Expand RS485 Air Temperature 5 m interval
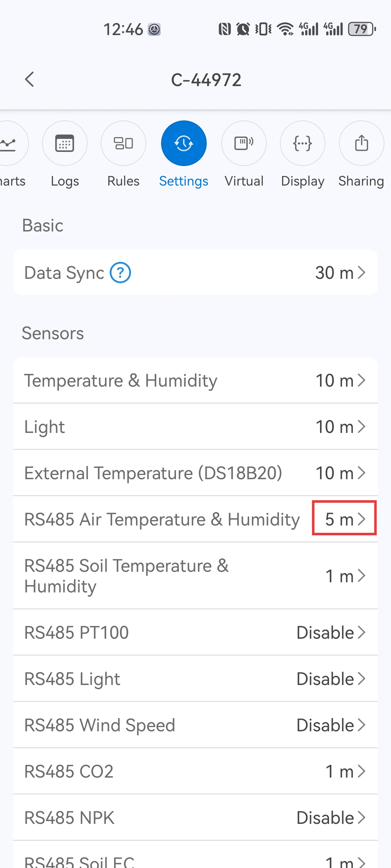The height and width of the screenshot is (868, 391). pos(344,519)
